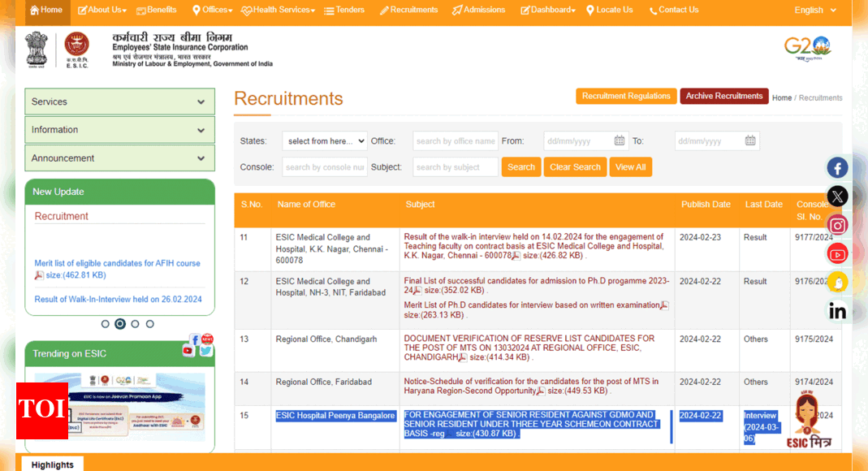868x471 pixels.
Task: Click Twitter icon in Trending on ESIC
Action: 206,350
